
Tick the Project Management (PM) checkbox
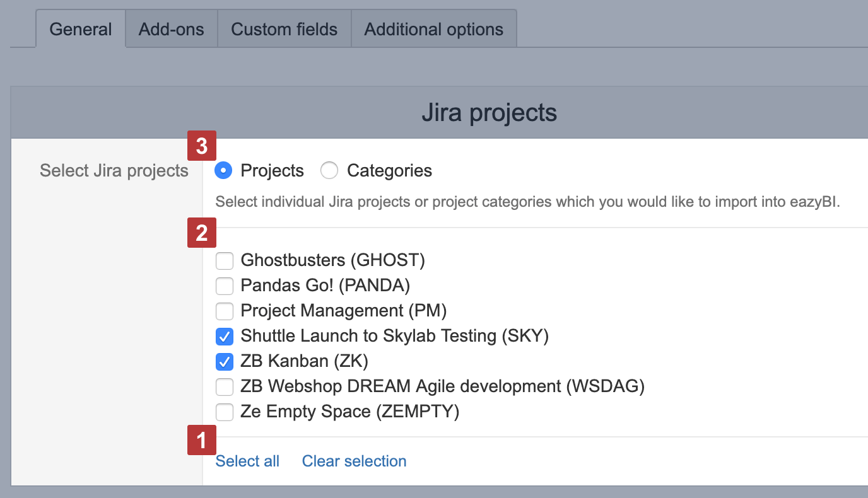pyautogui.click(x=225, y=311)
